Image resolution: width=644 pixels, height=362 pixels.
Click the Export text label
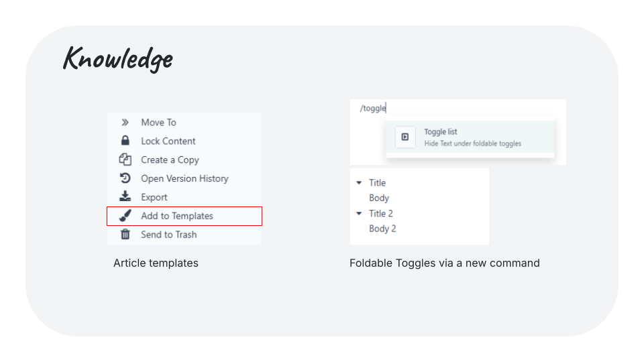coord(154,197)
